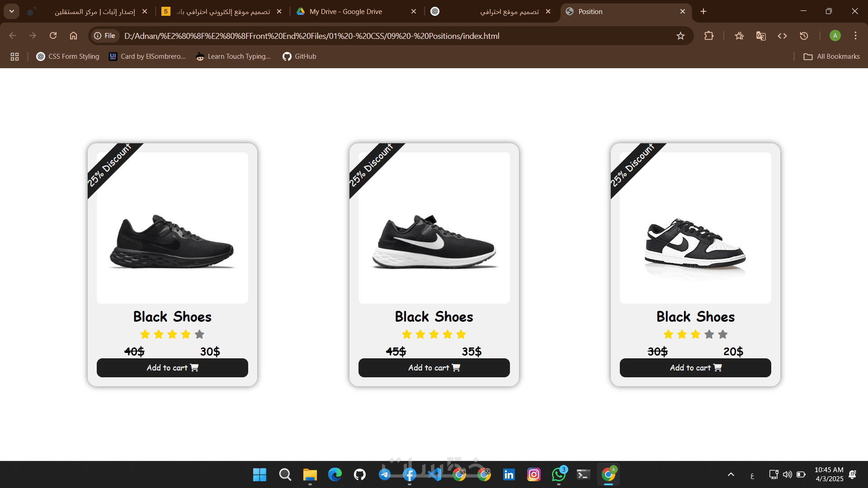
Task: Open the browser extensions puzzle icon
Action: (x=709, y=36)
